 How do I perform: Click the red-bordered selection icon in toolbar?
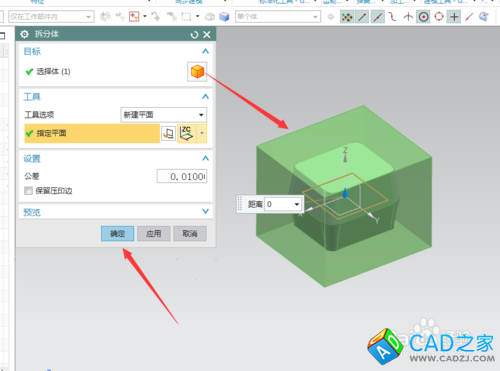(x=134, y=16)
